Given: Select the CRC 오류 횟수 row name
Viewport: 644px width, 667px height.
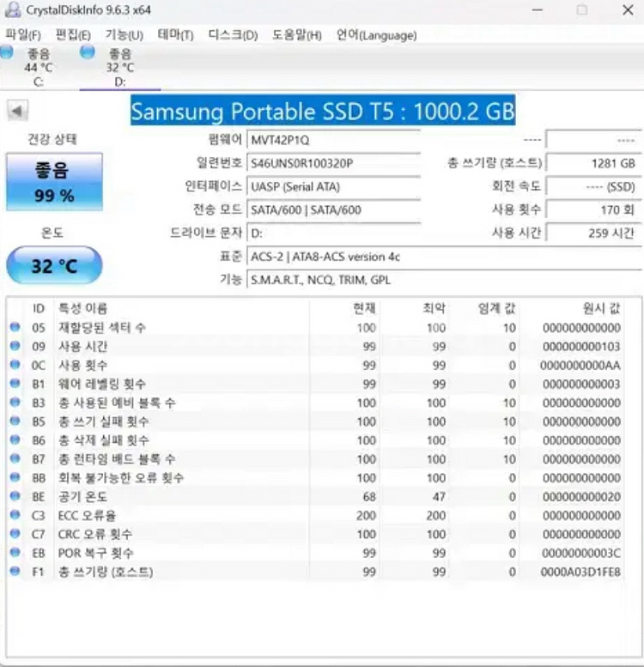Looking at the screenshot, I should pos(94,534).
